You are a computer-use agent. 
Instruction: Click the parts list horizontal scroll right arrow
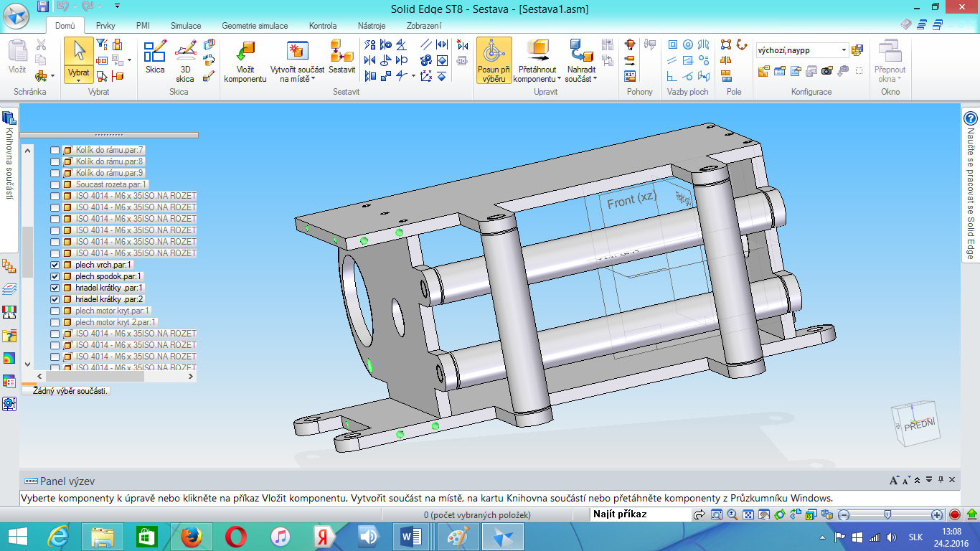[x=191, y=376]
